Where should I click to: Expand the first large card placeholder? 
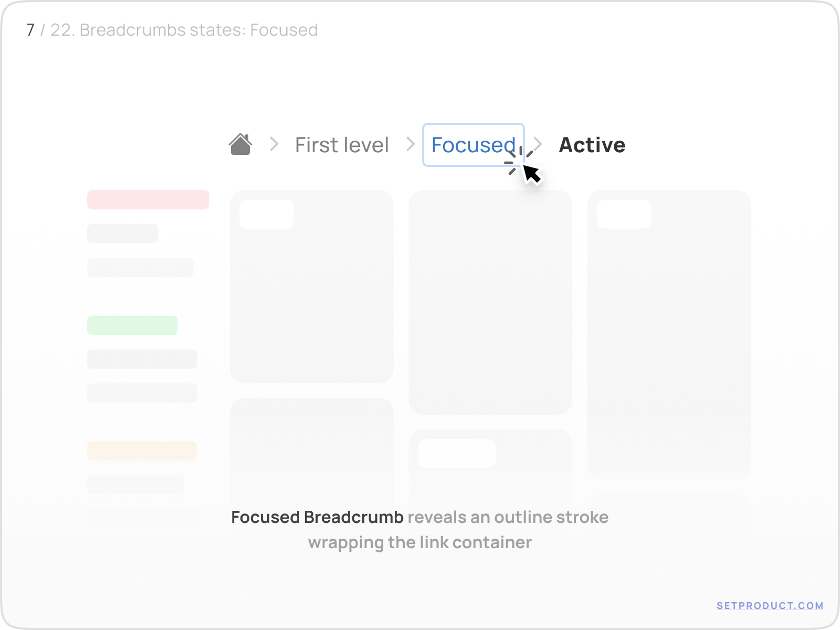(311, 286)
